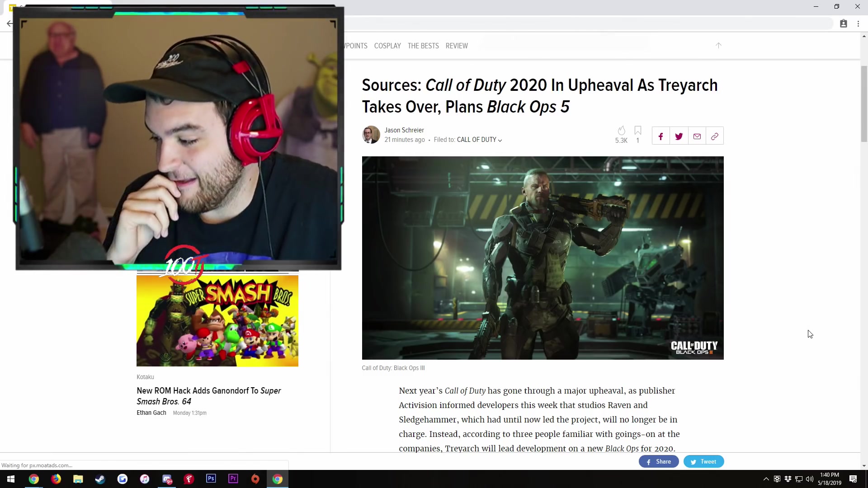Click the Tweet button
Screen dimensions: 868x488
tap(703, 461)
